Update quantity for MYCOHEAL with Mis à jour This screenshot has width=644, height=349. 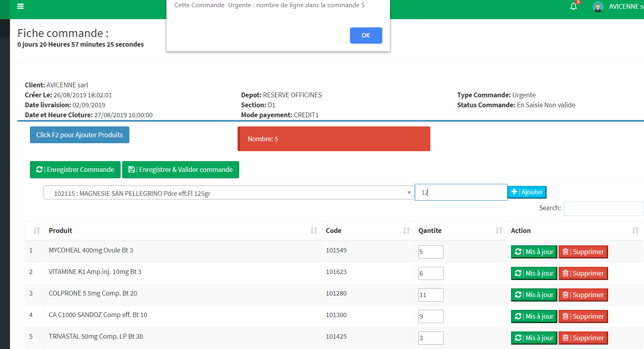(x=534, y=252)
